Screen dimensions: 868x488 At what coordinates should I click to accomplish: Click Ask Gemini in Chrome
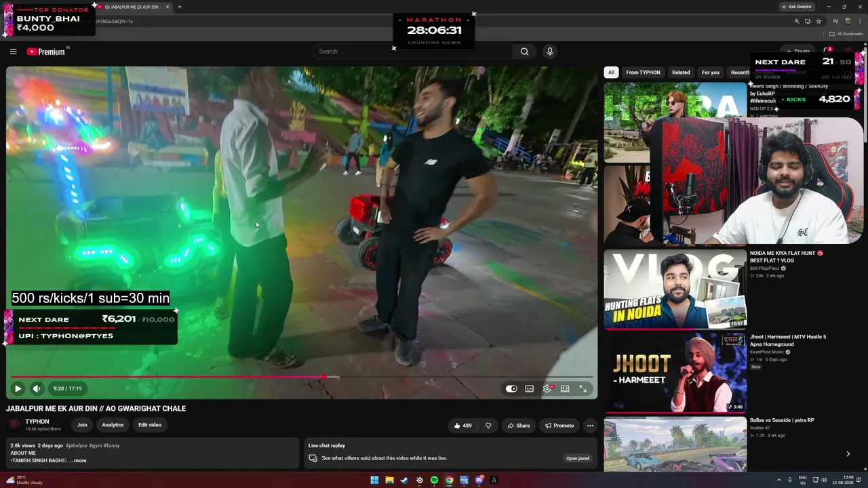[x=796, y=7]
